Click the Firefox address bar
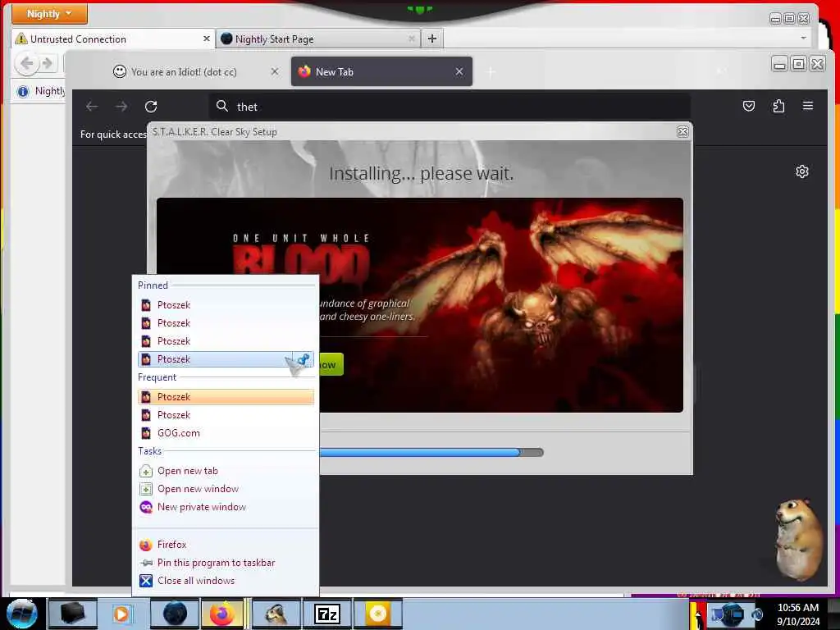Screen dimensions: 840x630 click(x=449, y=107)
